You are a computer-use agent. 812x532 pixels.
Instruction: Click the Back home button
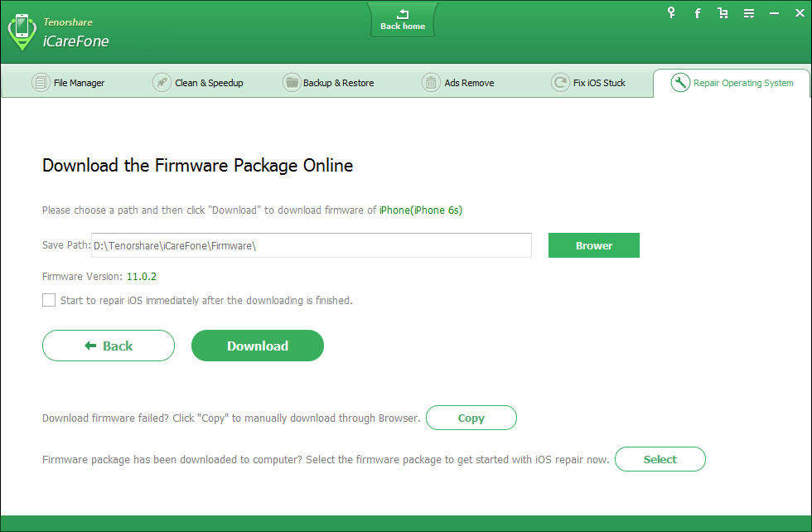point(403,20)
